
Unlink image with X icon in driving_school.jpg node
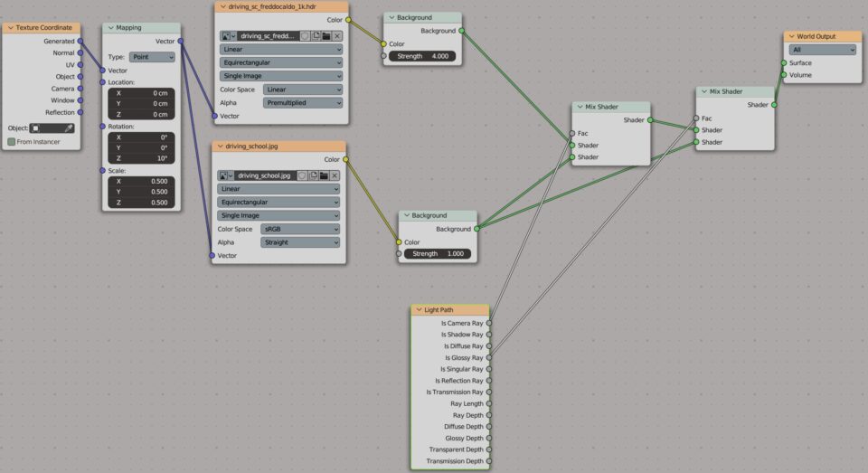(334, 175)
